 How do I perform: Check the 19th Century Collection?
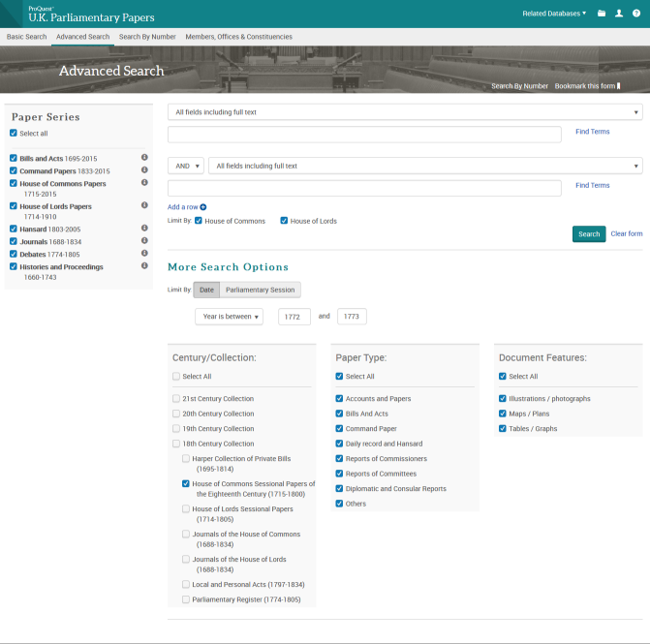click(176, 428)
